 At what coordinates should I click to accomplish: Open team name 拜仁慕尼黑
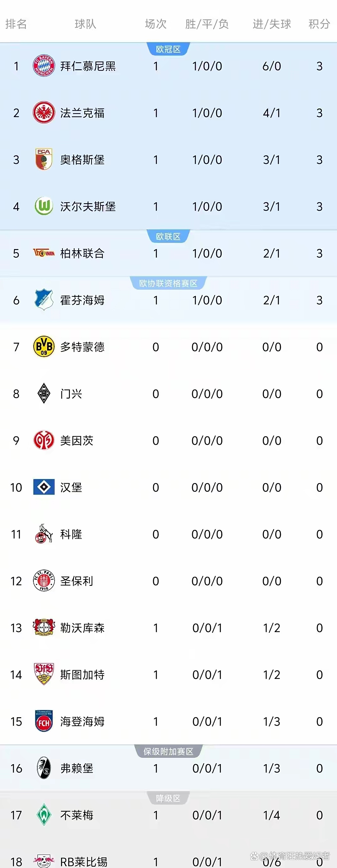pos(88,66)
